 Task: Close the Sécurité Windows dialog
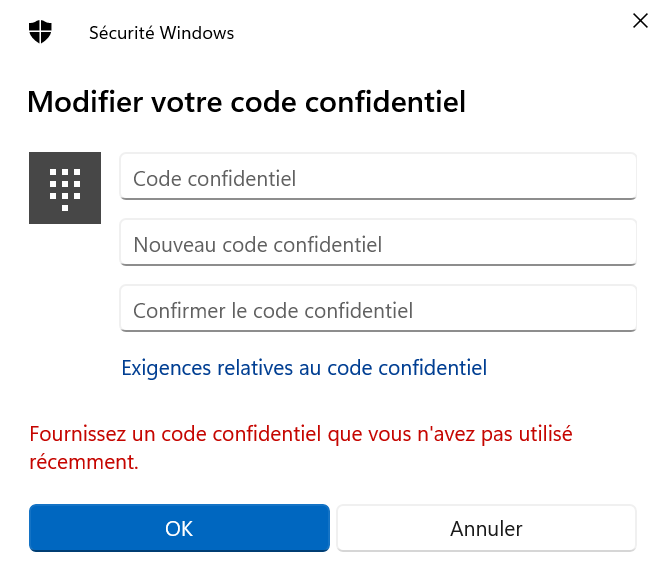tap(640, 21)
